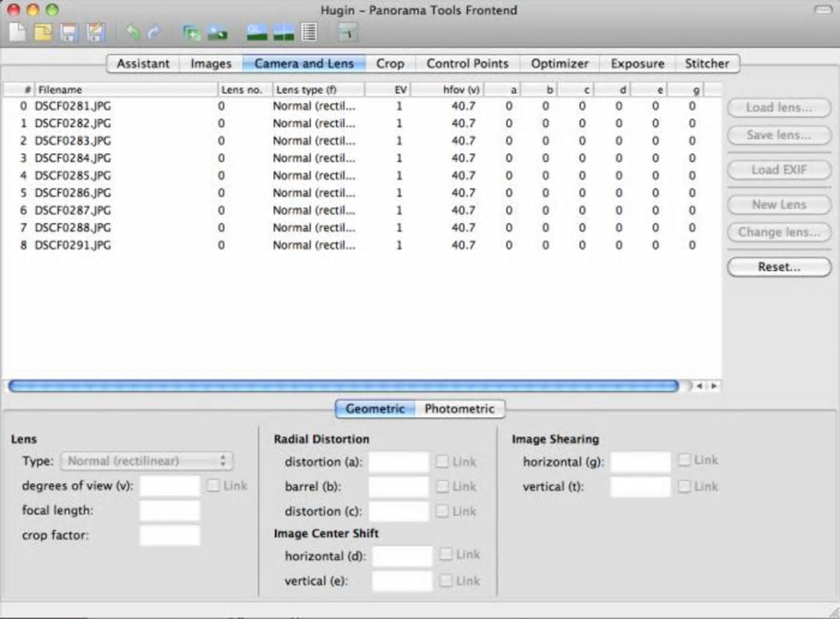Select the DSCF0291.JPG row
The image size is (840, 619).
(x=362, y=245)
